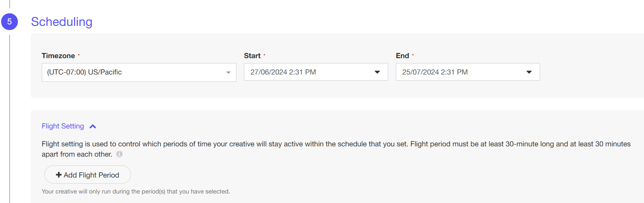644x203 pixels.
Task: Click the Start field label
Action: click(x=252, y=56)
